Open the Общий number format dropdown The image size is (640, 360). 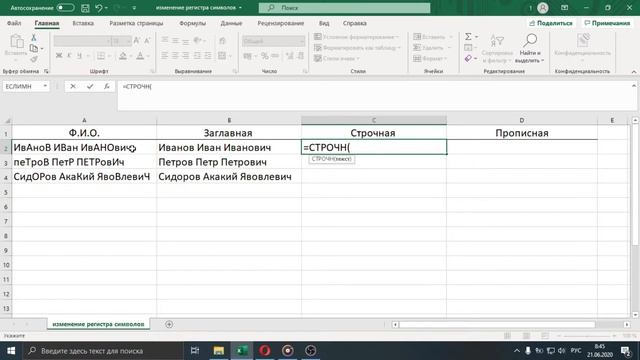(273, 41)
